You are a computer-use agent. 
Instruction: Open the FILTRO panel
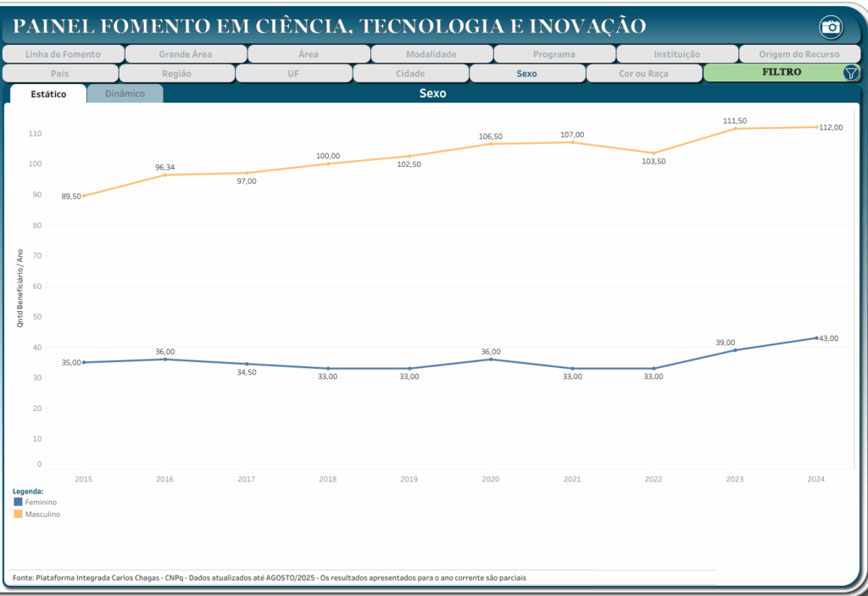[x=780, y=73]
